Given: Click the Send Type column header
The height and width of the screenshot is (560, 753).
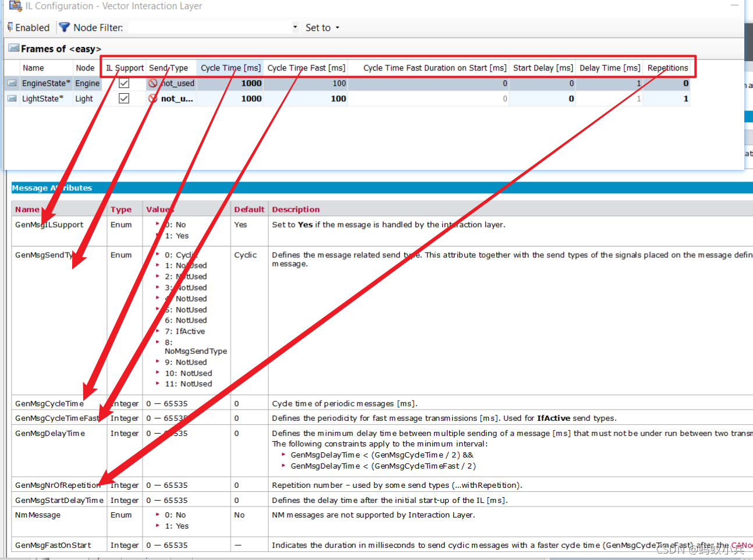Looking at the screenshot, I should (168, 68).
